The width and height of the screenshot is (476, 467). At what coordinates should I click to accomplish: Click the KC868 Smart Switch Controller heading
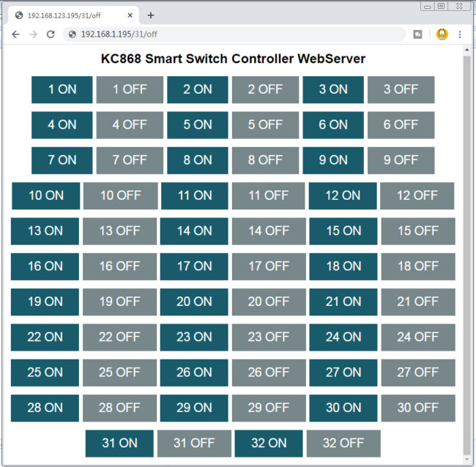233,59
